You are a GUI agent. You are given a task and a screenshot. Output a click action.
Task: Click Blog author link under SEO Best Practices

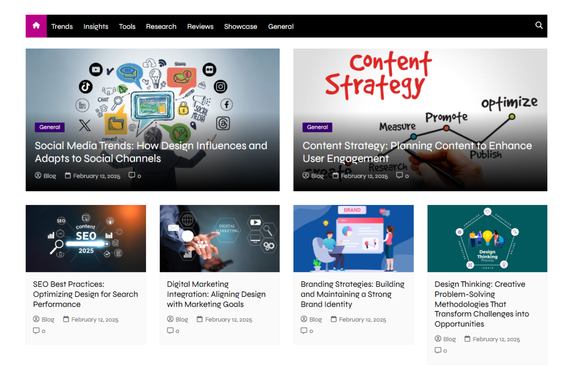(x=48, y=319)
